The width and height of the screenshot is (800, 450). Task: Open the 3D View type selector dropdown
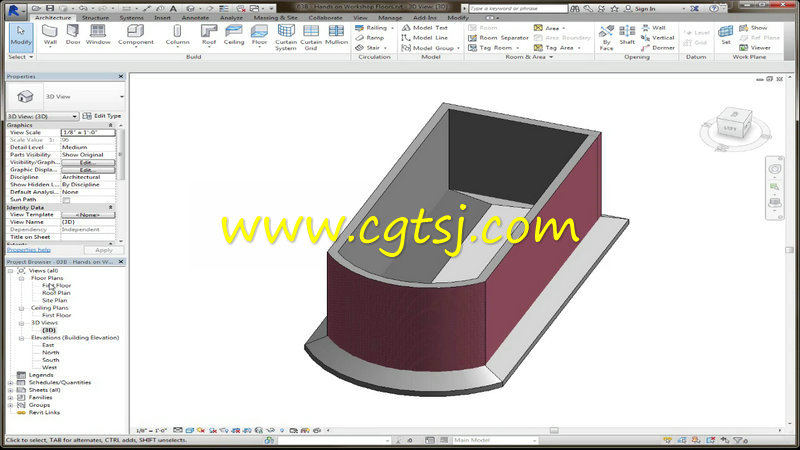click(121, 96)
